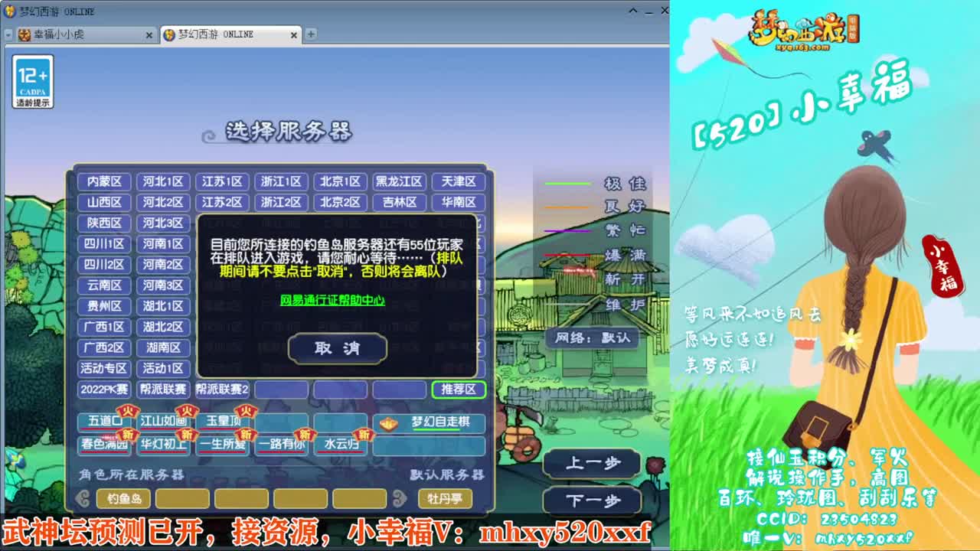
Task: Choose the 浙江1区 region
Action: click(281, 181)
